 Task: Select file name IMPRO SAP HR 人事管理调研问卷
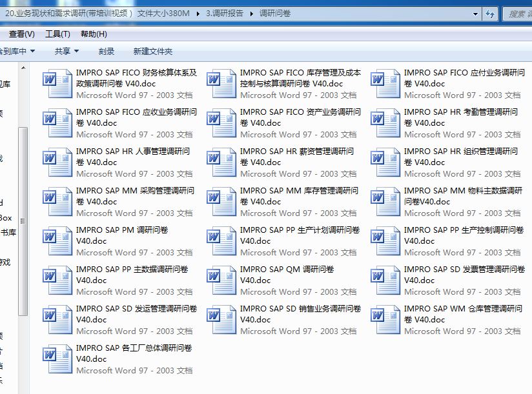tap(132, 157)
